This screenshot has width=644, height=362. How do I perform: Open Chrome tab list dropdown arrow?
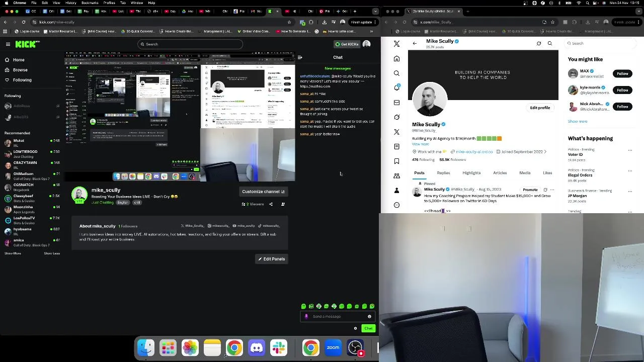point(375,11)
